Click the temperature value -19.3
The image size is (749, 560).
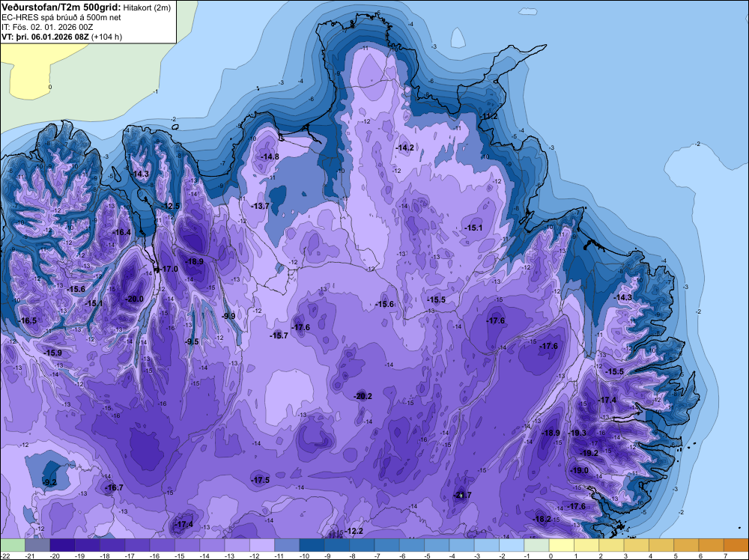point(577,433)
